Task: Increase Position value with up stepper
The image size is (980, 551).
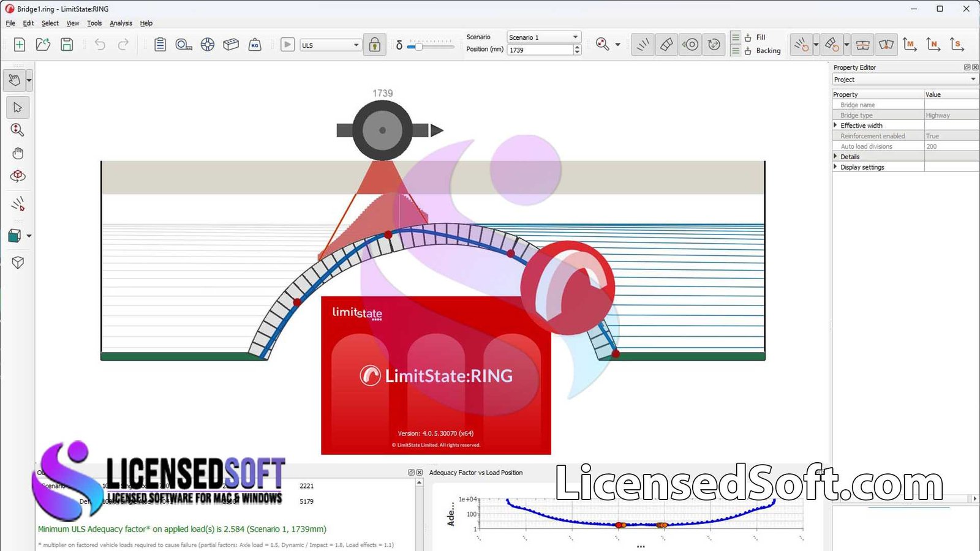Action: (x=577, y=48)
